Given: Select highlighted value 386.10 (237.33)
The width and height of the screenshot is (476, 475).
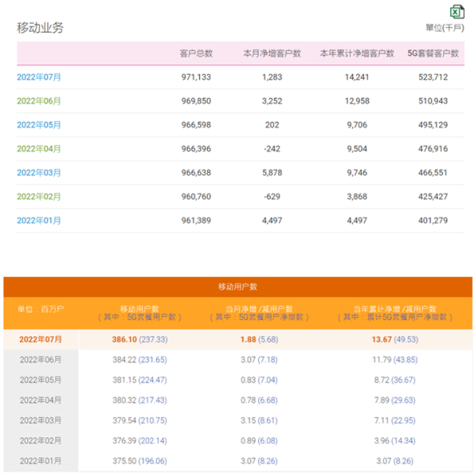Looking at the screenshot, I should 140,340.
